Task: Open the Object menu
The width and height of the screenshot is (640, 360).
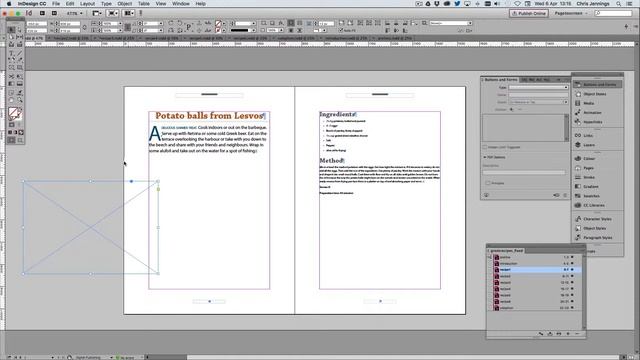Action: pyautogui.click(x=125, y=4)
